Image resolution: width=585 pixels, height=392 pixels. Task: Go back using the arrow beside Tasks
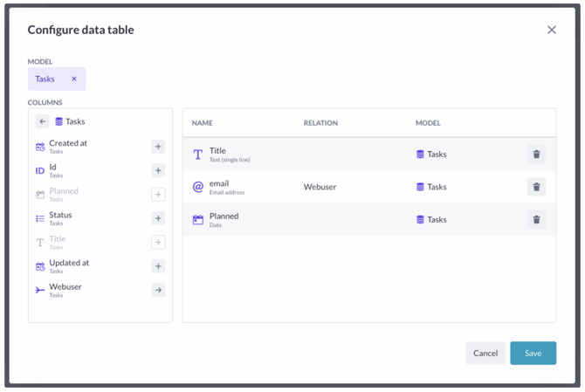pos(43,121)
